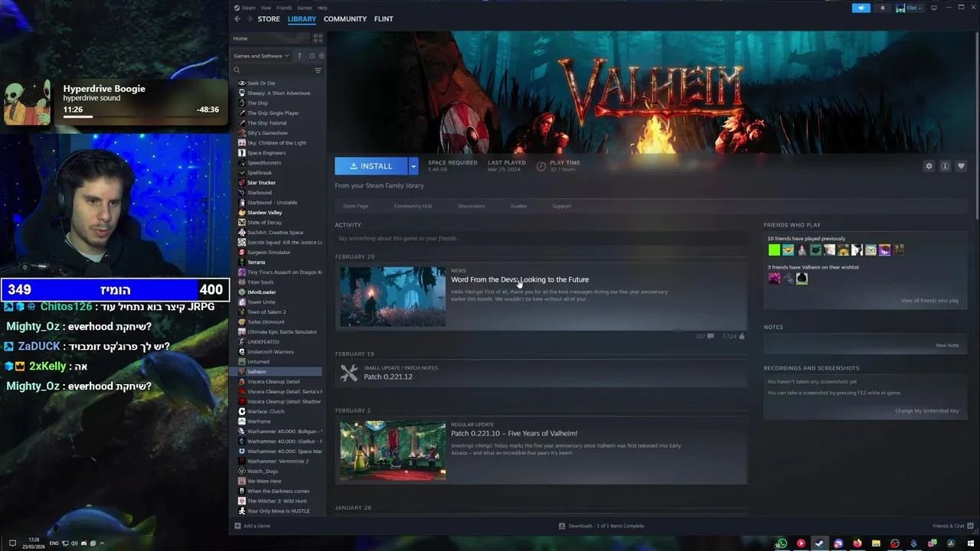Show Valheim game info icon
Image resolution: width=980 pixels, height=551 pixels.
[x=945, y=166]
